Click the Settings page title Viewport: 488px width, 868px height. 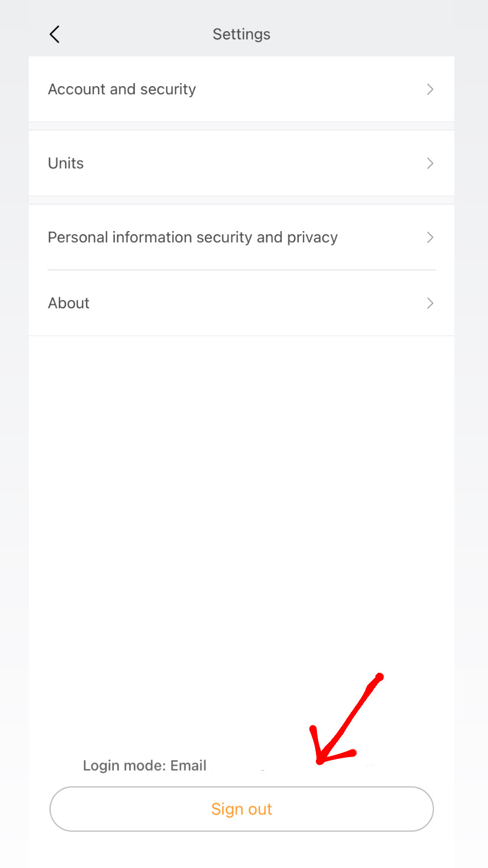(x=242, y=34)
